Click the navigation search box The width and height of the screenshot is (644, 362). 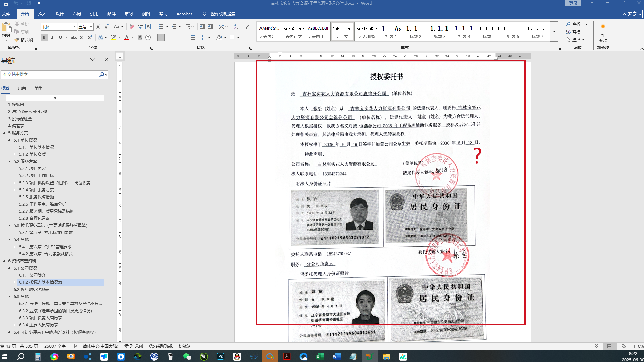[51, 74]
